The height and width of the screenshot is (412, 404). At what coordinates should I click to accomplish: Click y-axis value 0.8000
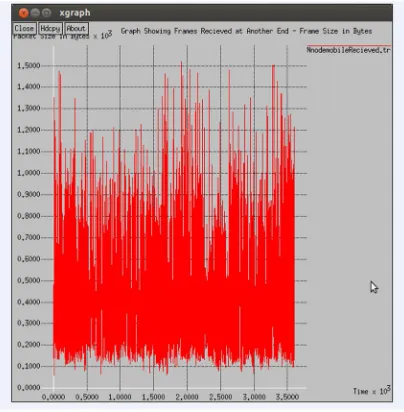tap(29, 216)
